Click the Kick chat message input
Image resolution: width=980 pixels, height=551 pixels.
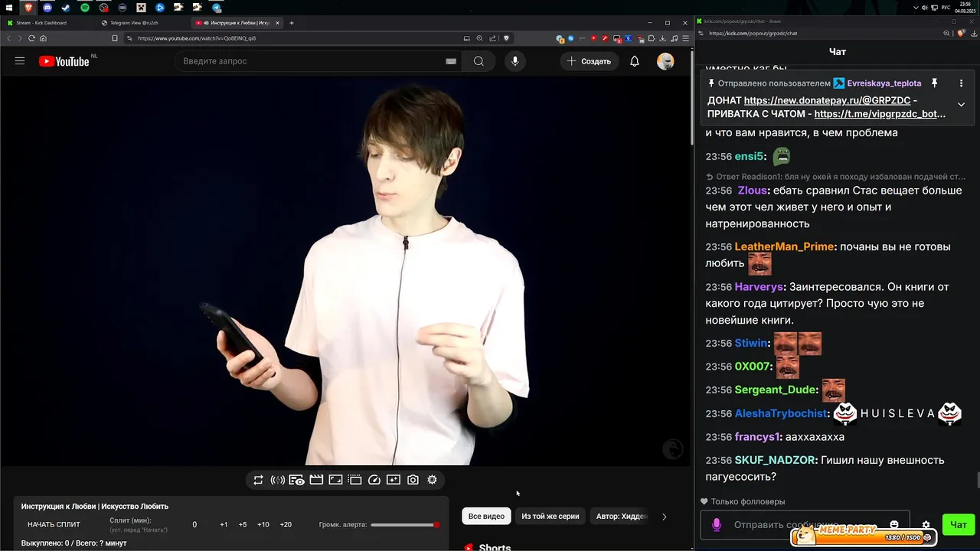pyautogui.click(x=805, y=525)
